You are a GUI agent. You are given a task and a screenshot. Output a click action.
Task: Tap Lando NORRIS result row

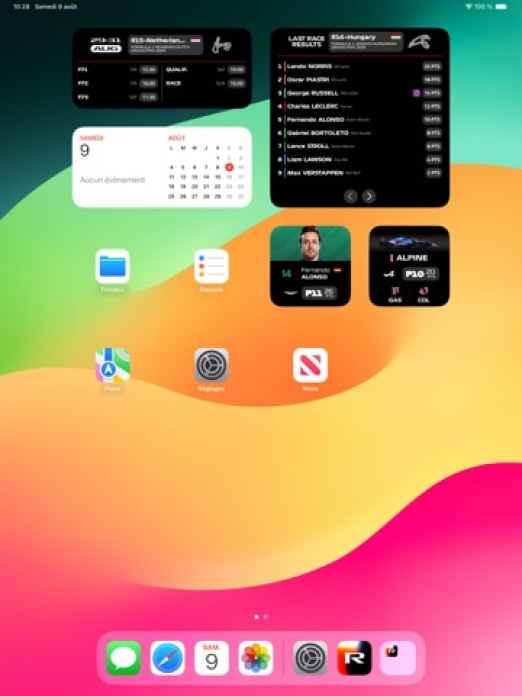click(x=360, y=66)
